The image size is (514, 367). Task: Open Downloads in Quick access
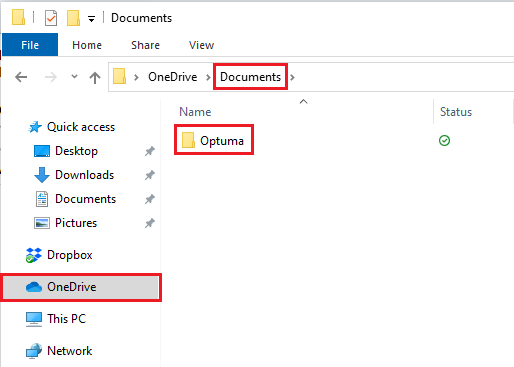85,175
